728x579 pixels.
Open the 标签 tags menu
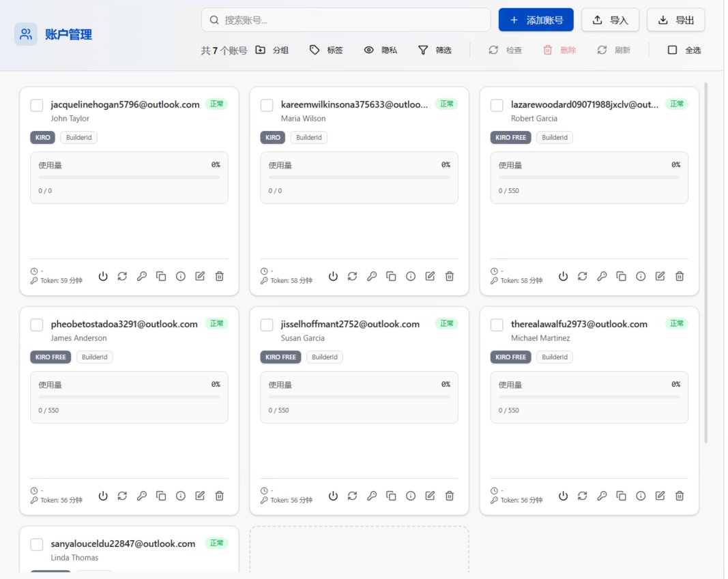tap(326, 50)
